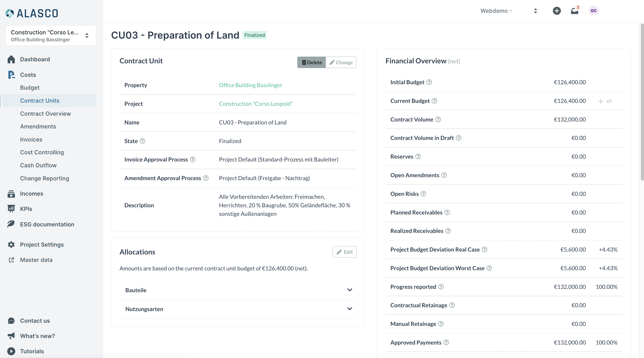644x358 pixels.
Task: Click the Tutorials play icon
Action: pos(11,351)
